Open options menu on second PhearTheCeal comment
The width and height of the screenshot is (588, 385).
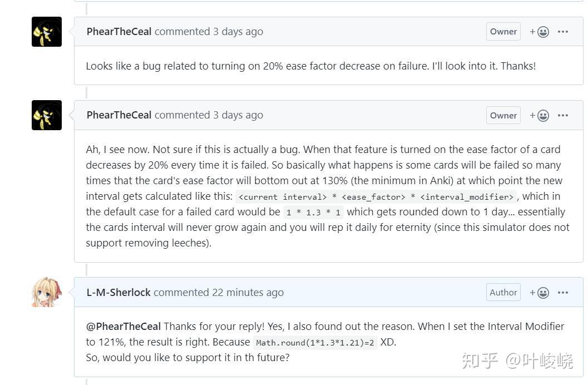click(563, 115)
